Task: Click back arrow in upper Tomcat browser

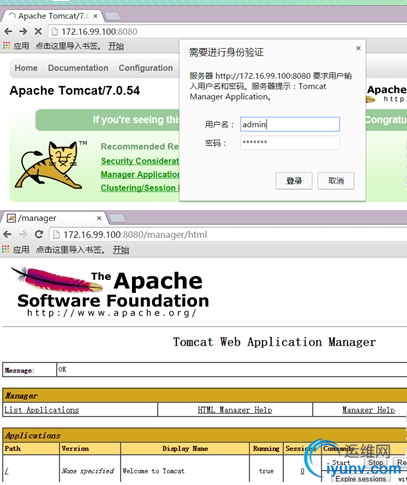Action: click(x=8, y=32)
